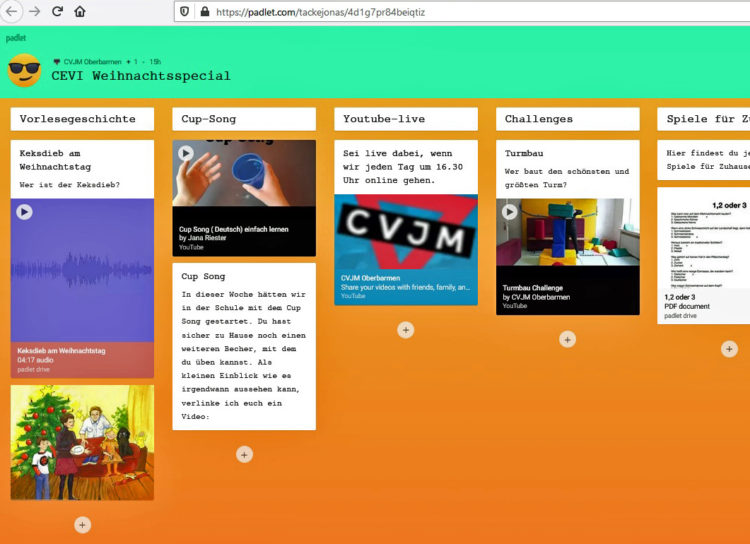Play the Turmbau Challenge video

coord(509,211)
